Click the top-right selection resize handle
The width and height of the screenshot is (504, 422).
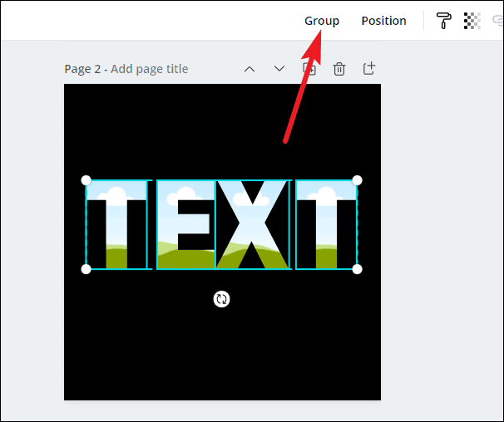pos(357,180)
